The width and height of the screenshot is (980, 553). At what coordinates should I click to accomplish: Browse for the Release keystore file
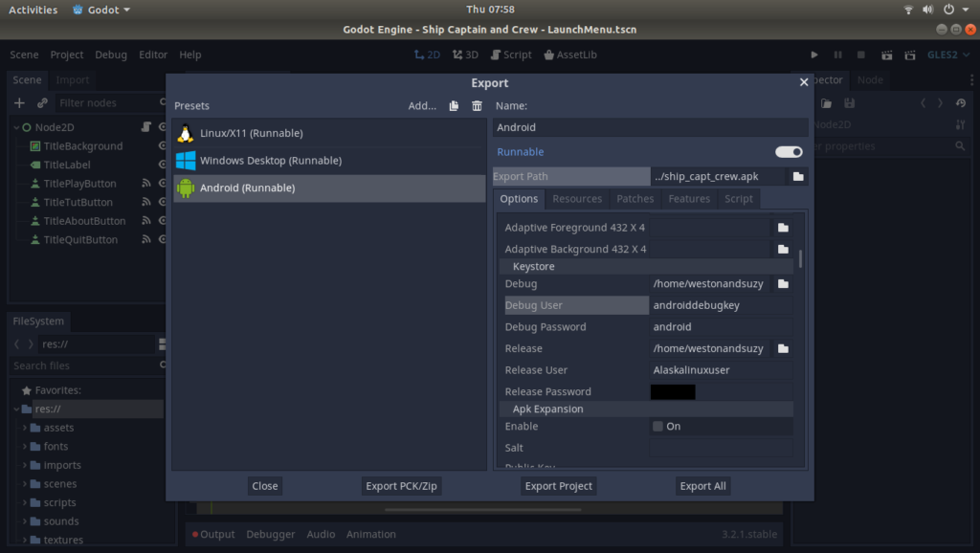pos(783,348)
